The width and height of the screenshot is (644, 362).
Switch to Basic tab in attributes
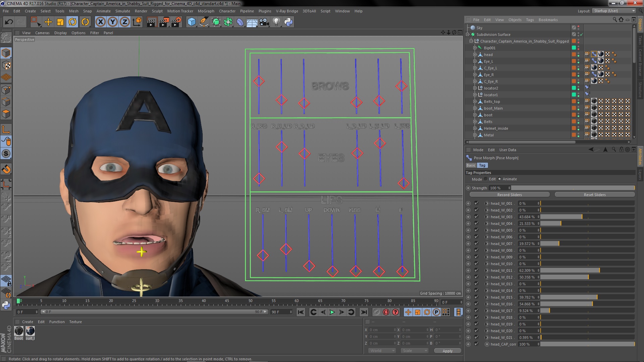point(471,165)
